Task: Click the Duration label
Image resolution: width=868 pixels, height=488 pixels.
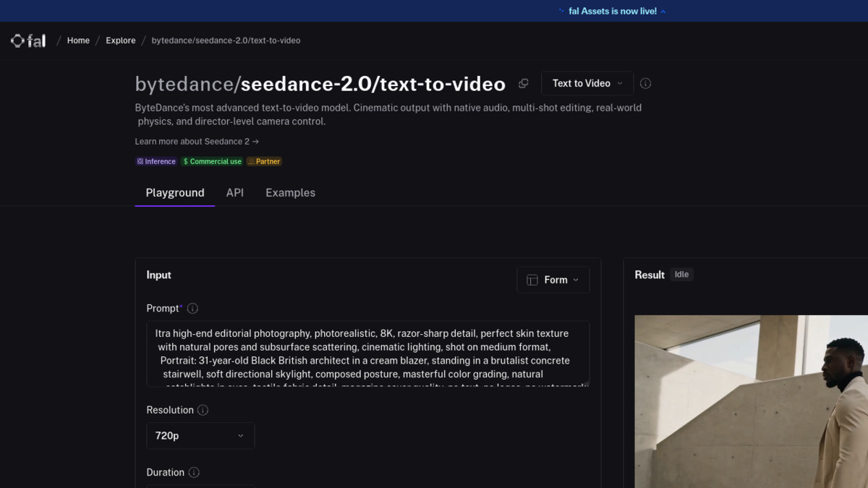Action: (166, 473)
